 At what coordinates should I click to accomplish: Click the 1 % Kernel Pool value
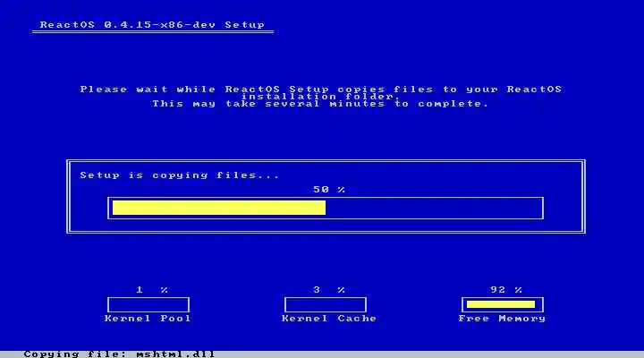[x=152, y=290]
